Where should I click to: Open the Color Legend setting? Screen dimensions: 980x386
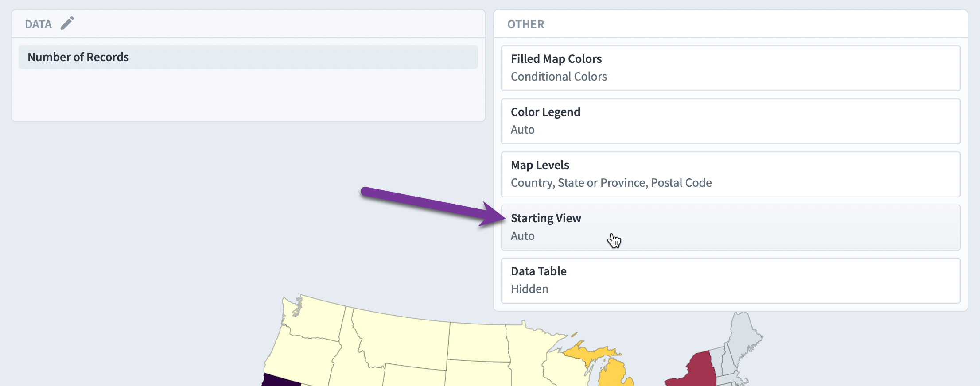(731, 121)
